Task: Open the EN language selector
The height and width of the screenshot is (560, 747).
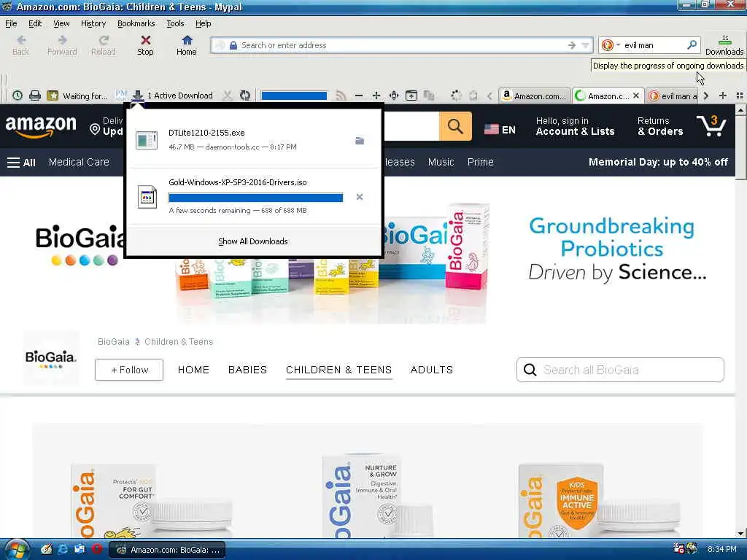Action: pyautogui.click(x=500, y=130)
